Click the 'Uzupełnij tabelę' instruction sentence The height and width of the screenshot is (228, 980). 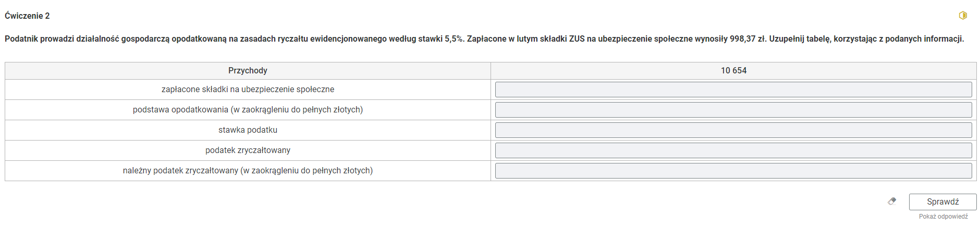point(866,39)
